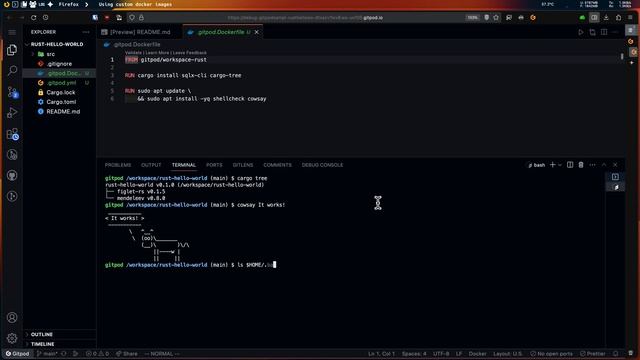This screenshot has width=640, height=360.
Task: Switch to the COMMENTS tab
Action: coord(278,165)
